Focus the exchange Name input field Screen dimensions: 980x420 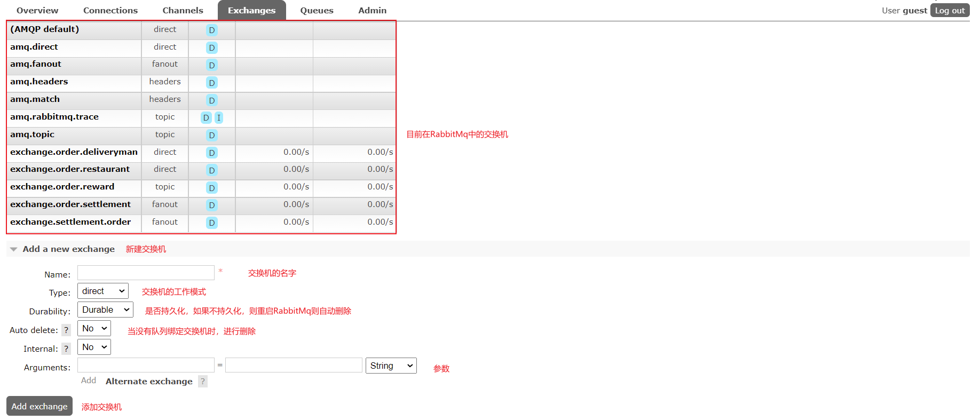pos(146,273)
